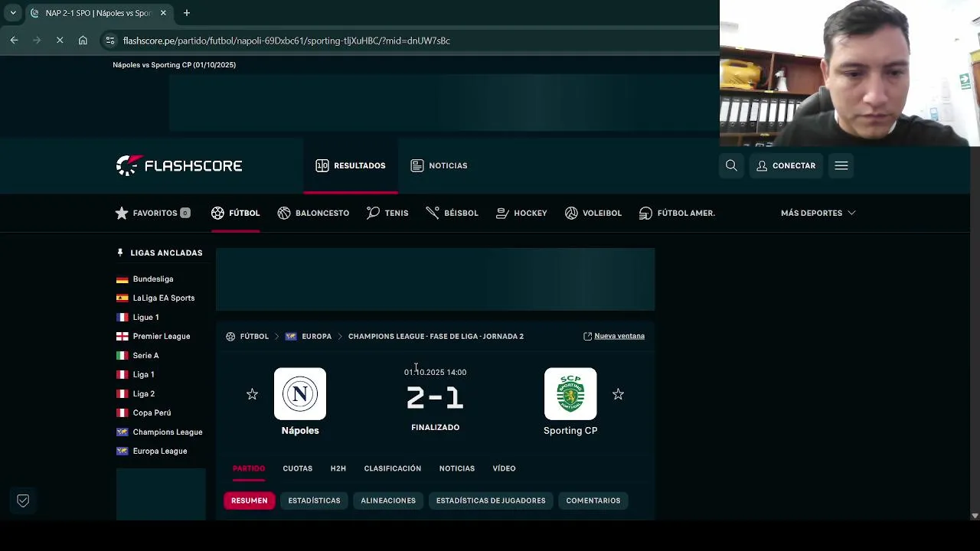Switch to the Vídeo tab
This screenshot has height=551, width=980.
pos(504,468)
